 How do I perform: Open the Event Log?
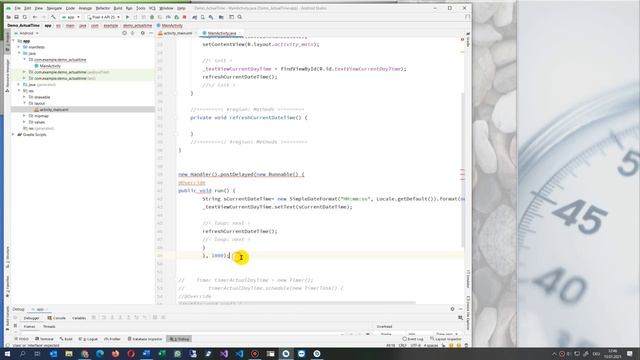coord(413,339)
